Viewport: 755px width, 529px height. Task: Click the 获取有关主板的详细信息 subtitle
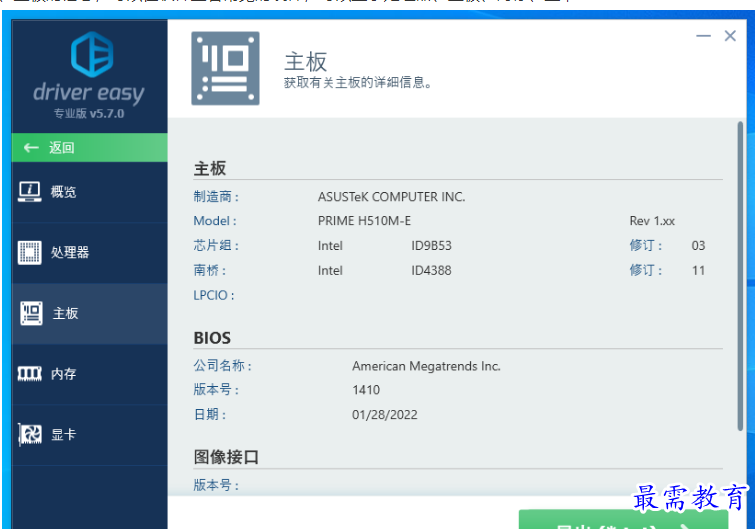tap(357, 83)
